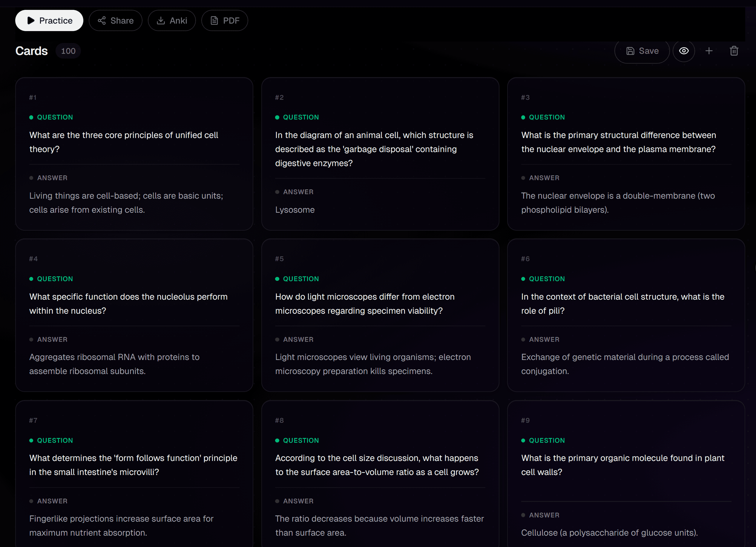Select card #5 about microscopes

(x=365, y=303)
